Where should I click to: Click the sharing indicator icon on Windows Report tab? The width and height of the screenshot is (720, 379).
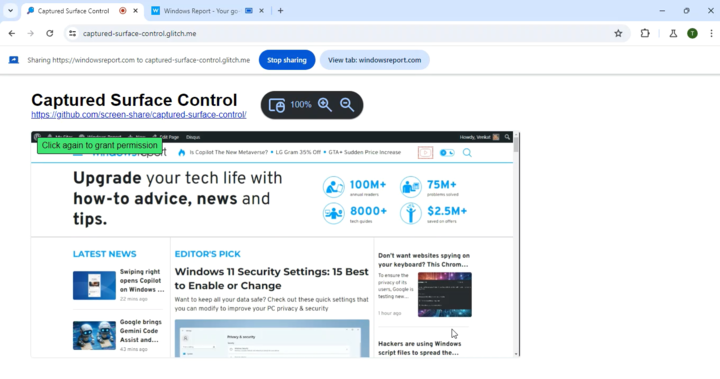pyautogui.click(x=249, y=11)
